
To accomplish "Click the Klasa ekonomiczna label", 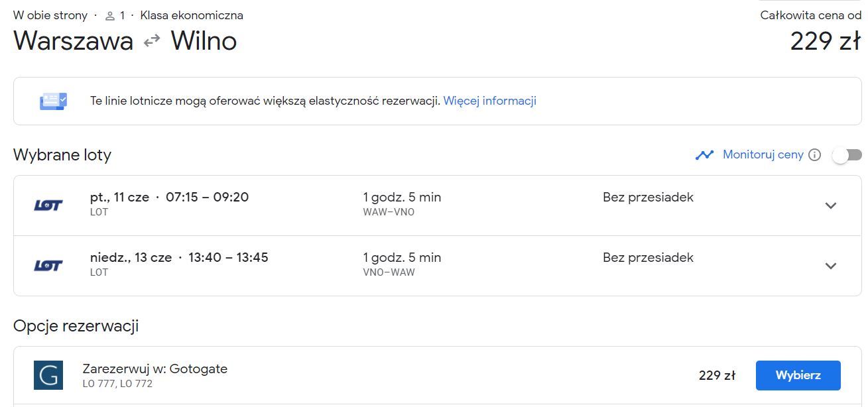I will click(x=192, y=15).
